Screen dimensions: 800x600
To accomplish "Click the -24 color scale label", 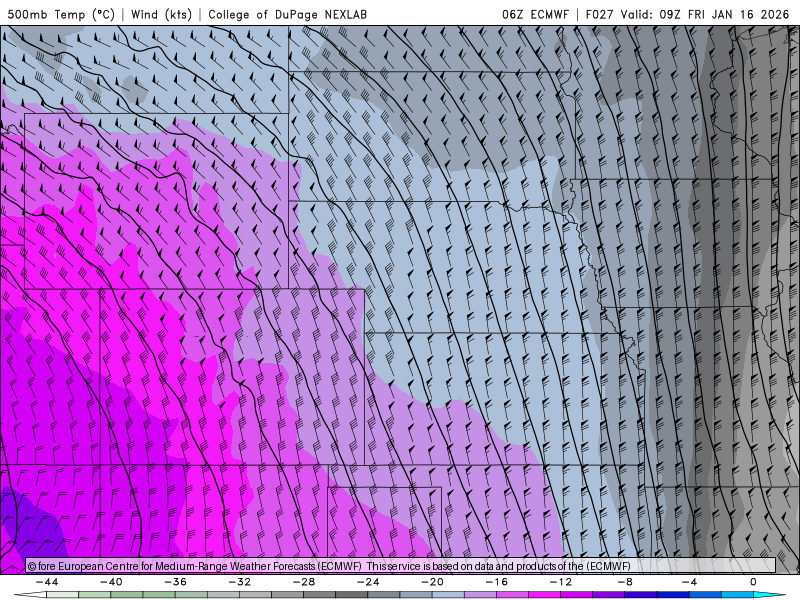I will tap(368, 582).
